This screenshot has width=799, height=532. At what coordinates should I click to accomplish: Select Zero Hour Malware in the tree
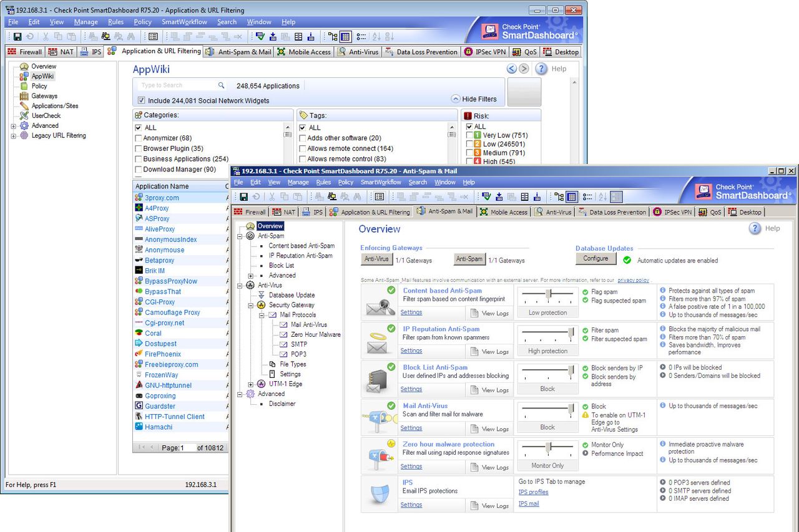(316, 334)
